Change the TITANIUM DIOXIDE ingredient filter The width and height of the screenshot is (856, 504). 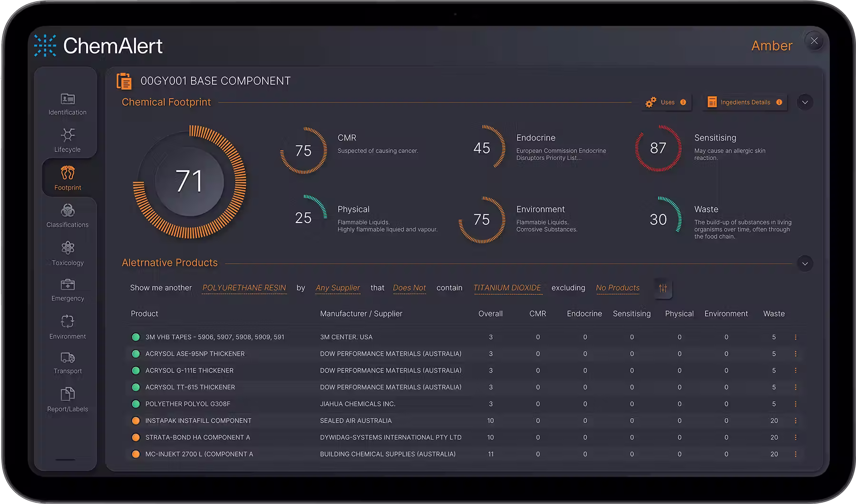pyautogui.click(x=507, y=288)
